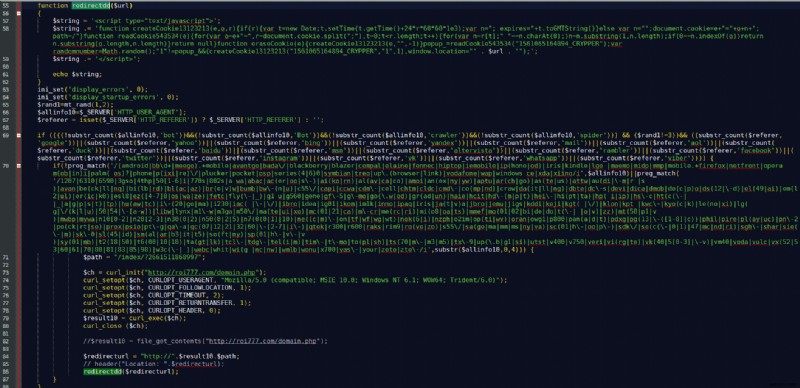The height and width of the screenshot is (388, 800).
Task: Click line number 71 in gutter
Action: click(x=6, y=257)
